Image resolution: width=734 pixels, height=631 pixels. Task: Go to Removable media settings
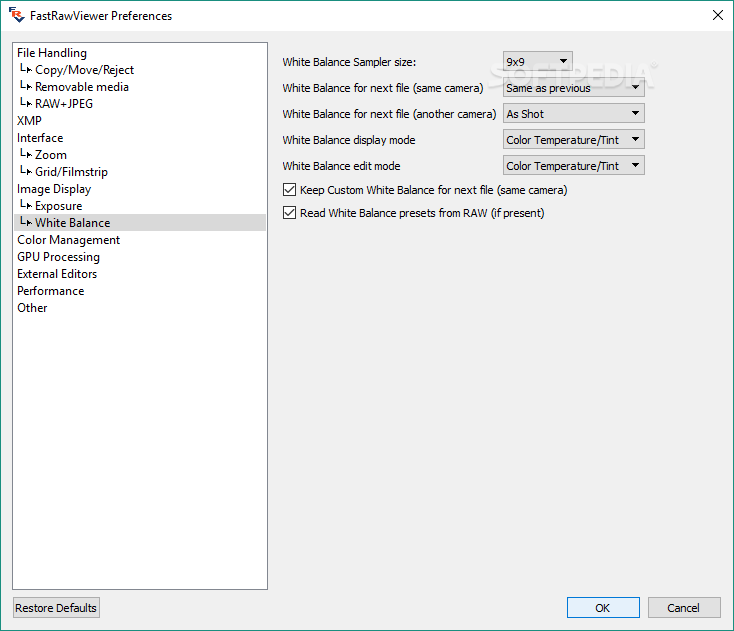(81, 87)
